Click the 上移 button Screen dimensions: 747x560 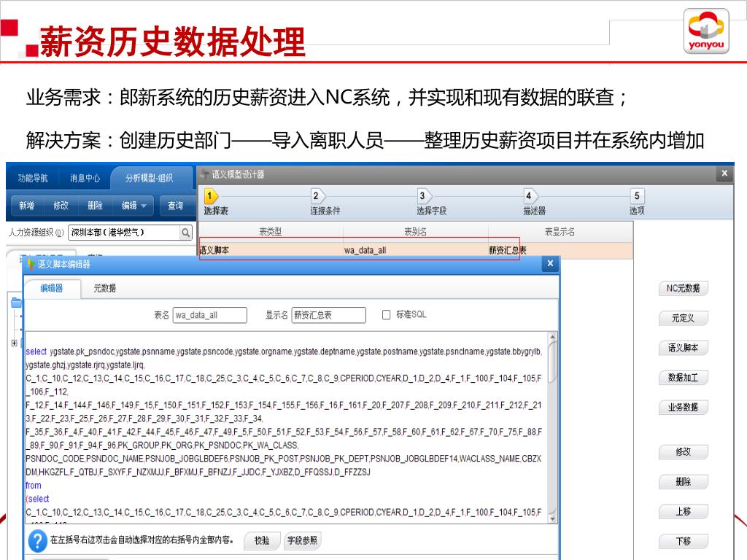click(x=683, y=511)
